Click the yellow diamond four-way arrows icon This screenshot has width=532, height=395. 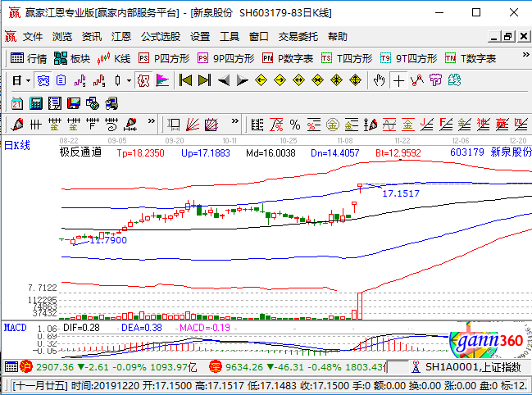355,80
